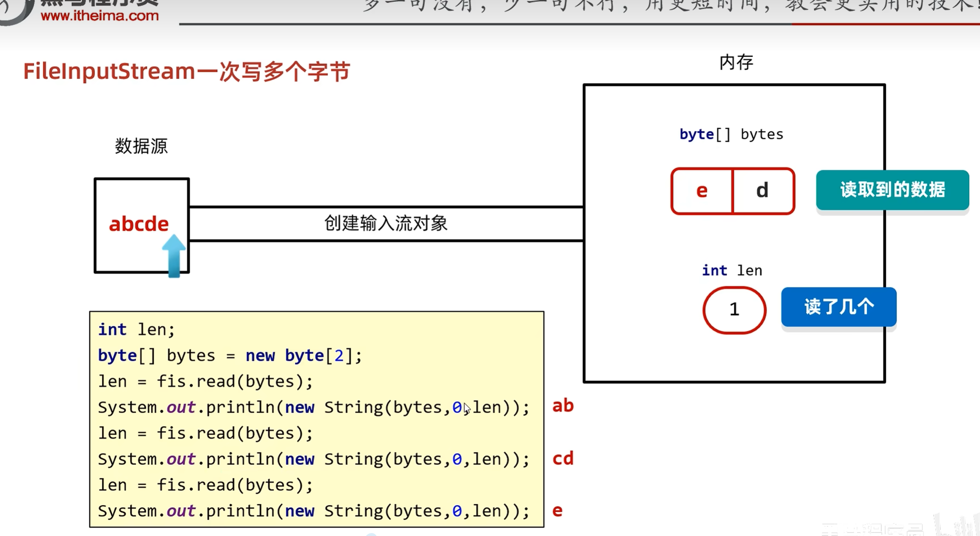
Task: Click the 'int len;' code line
Action: (136, 330)
